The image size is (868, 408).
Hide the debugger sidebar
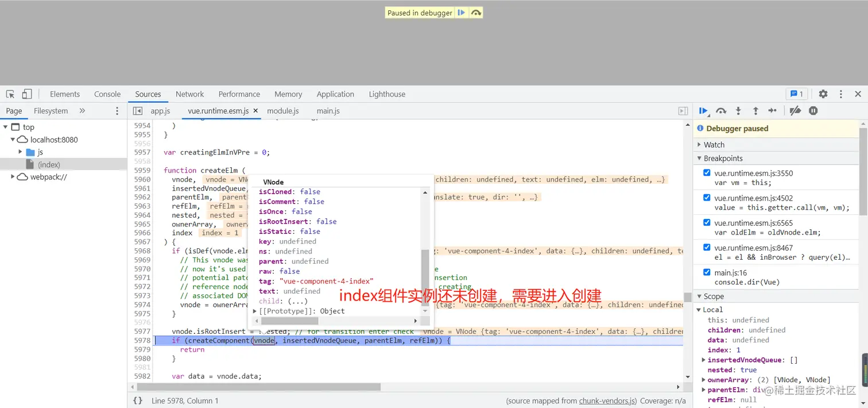(x=683, y=111)
